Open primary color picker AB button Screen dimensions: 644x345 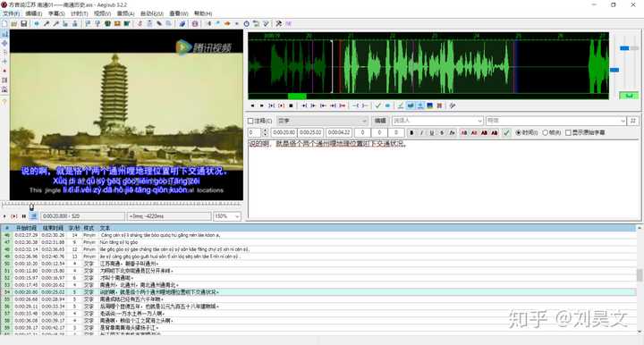[x=463, y=132]
